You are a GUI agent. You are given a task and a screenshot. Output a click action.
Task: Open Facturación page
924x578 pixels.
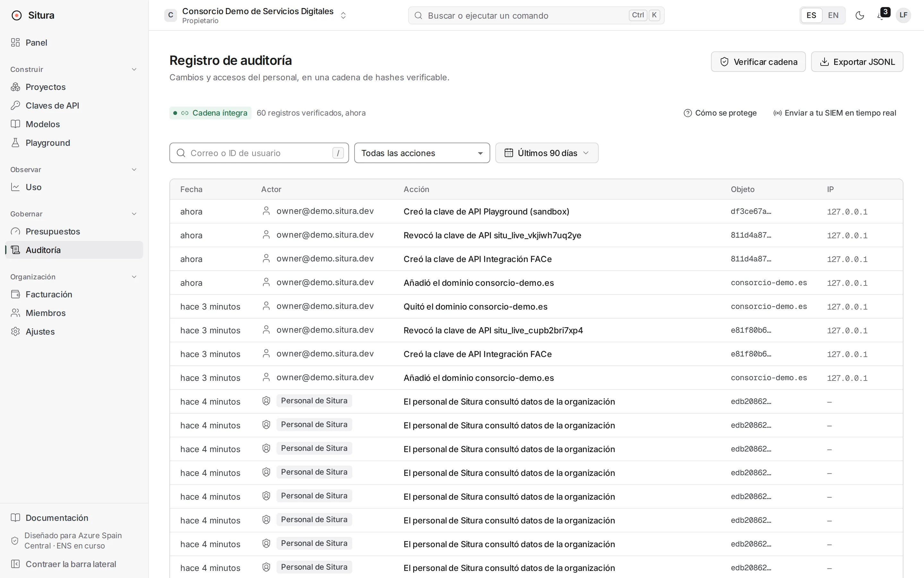tap(74, 294)
